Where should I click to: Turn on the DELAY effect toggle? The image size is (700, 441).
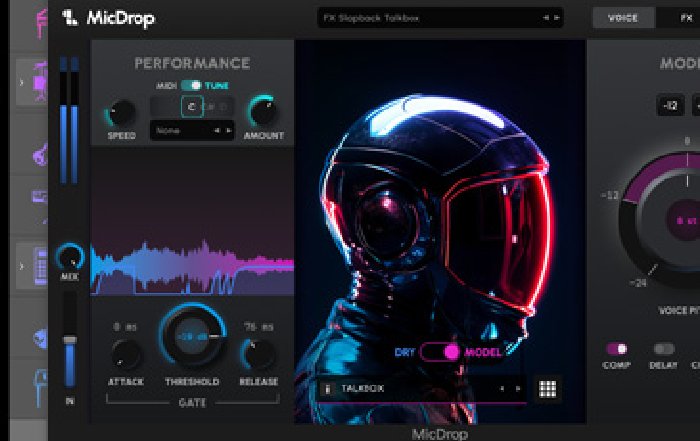[x=663, y=349]
